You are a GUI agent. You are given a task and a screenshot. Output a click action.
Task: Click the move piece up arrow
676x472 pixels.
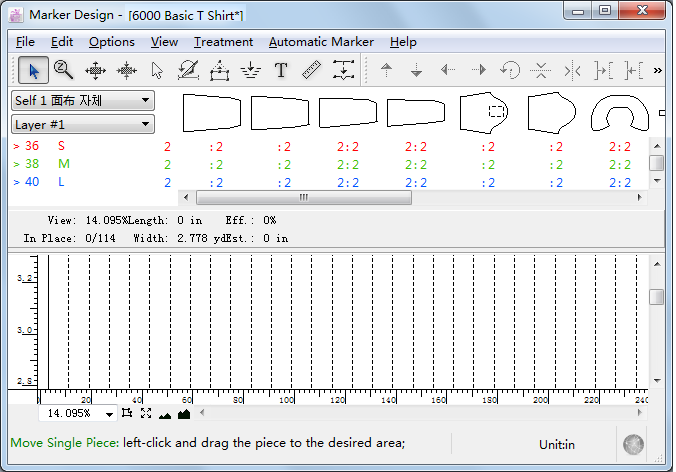tap(387, 70)
